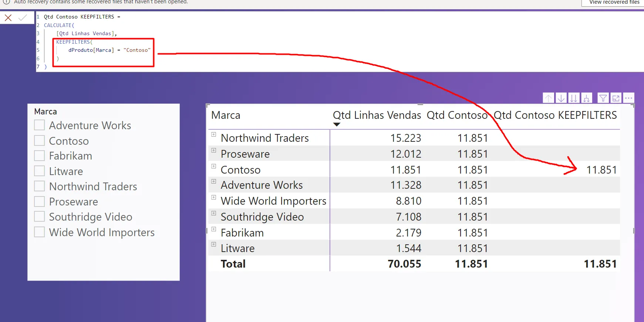Image resolution: width=644 pixels, height=322 pixels.
Task: Commit the formula using the checkmark icon
Action: click(23, 18)
